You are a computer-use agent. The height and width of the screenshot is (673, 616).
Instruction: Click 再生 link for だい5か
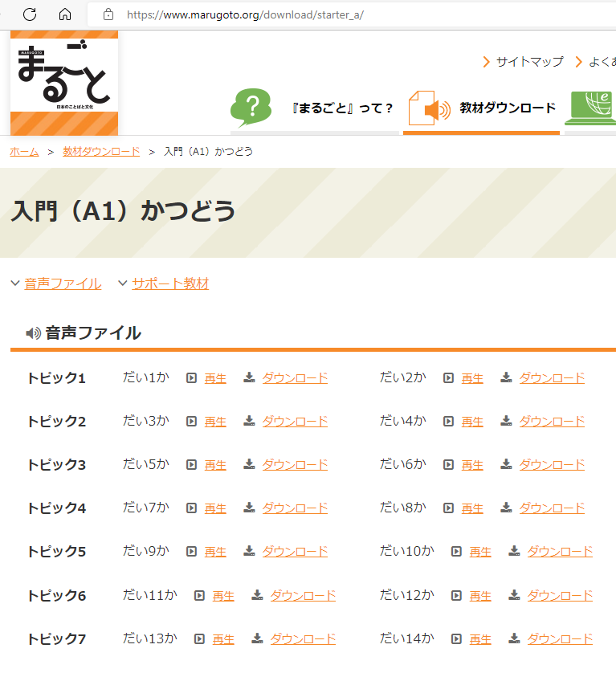215,465
